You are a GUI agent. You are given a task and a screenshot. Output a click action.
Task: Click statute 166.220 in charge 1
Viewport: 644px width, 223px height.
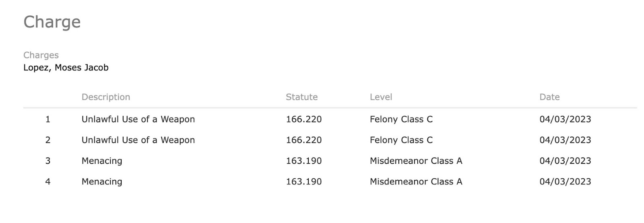click(x=304, y=119)
